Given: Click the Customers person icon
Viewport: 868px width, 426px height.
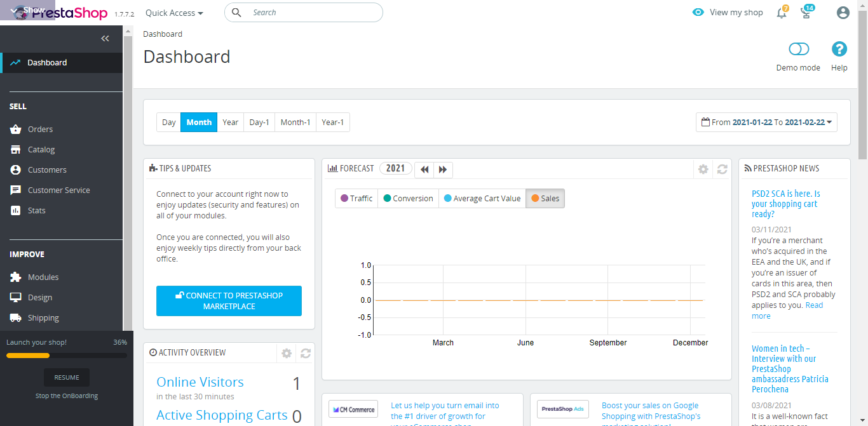Looking at the screenshot, I should pos(15,170).
